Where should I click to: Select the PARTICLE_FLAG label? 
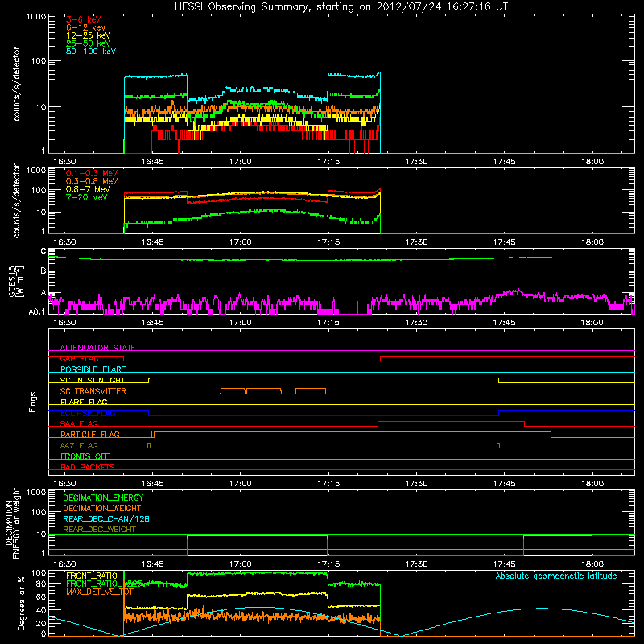click(90, 434)
